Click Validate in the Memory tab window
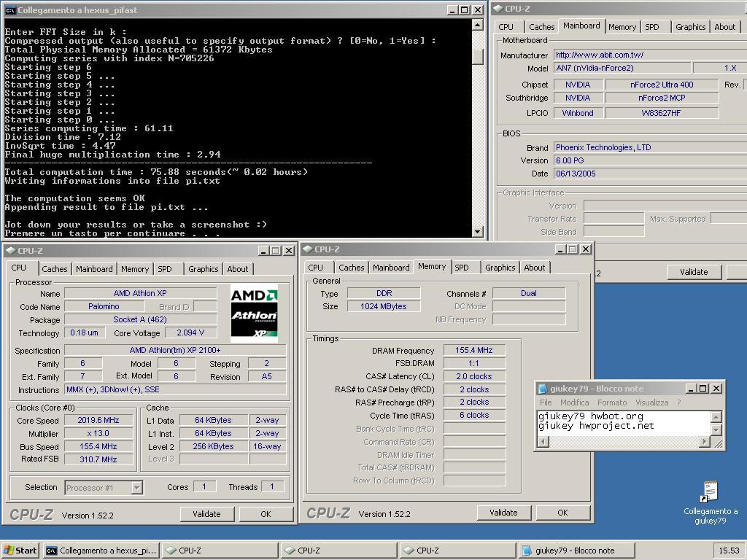This screenshot has height=560, width=747. (503, 513)
